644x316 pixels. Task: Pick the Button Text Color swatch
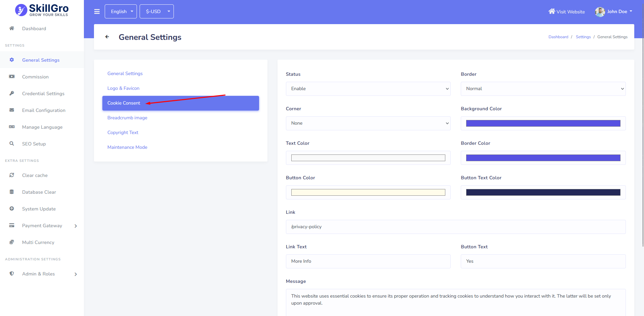tap(543, 192)
